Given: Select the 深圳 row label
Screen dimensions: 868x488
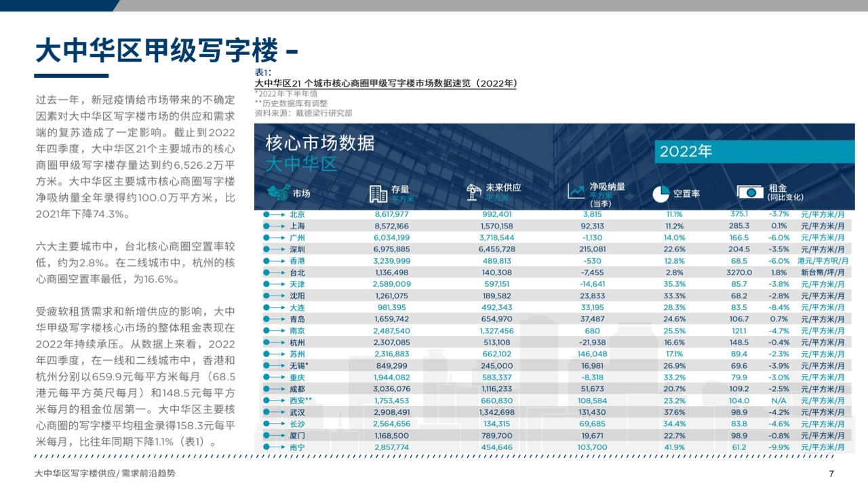Looking at the screenshot, I should point(297,249).
